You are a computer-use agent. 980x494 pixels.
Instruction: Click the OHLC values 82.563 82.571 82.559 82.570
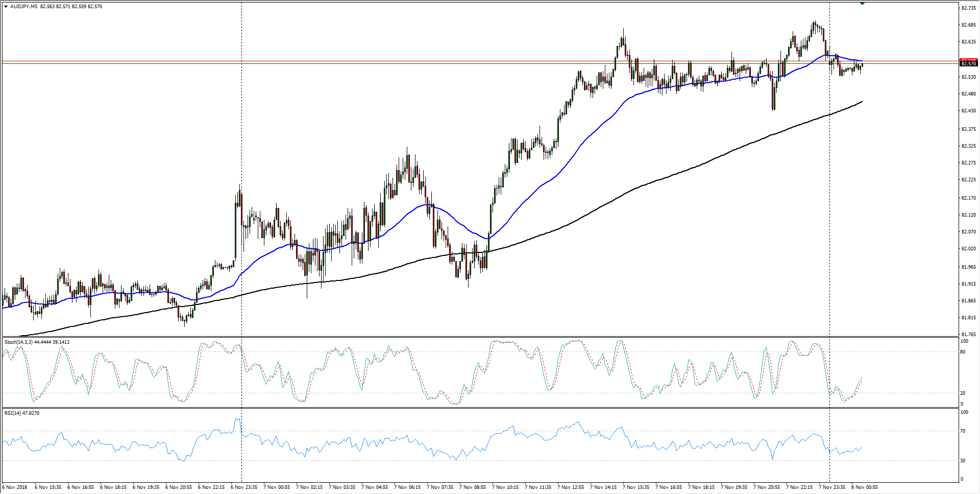[71, 7]
